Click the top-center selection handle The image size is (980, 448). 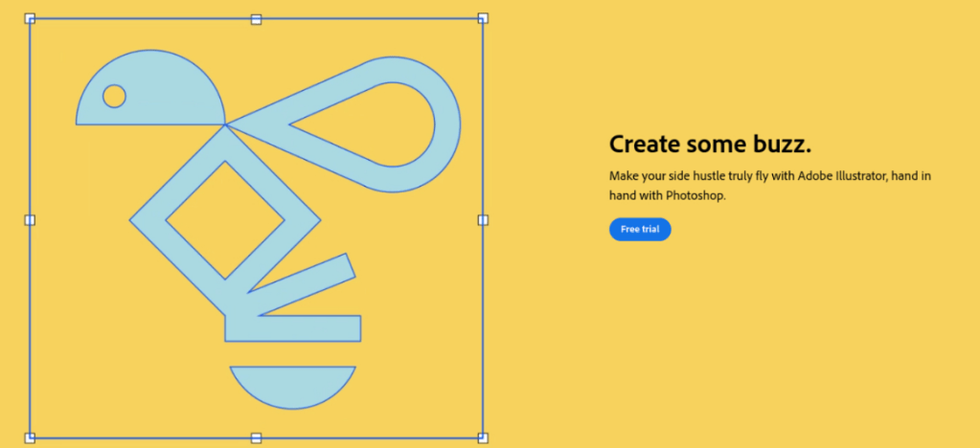(x=256, y=19)
